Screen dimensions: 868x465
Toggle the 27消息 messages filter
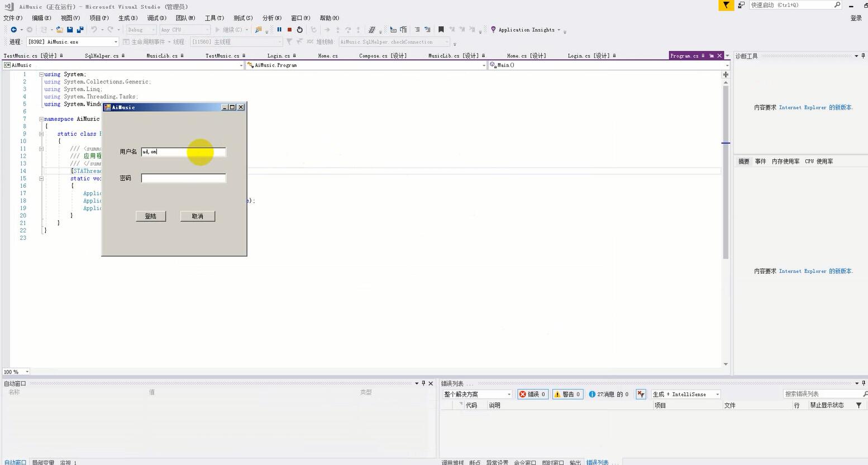[609, 394]
